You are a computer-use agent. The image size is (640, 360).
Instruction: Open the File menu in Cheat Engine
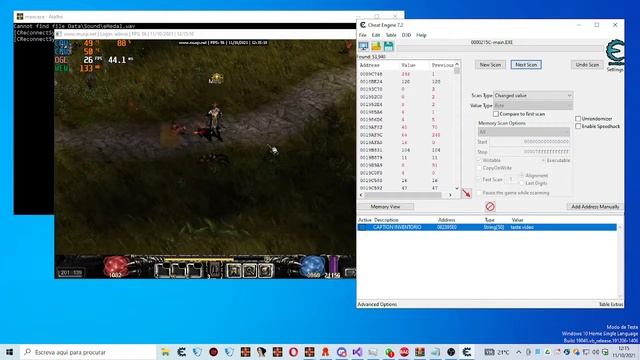click(362, 35)
